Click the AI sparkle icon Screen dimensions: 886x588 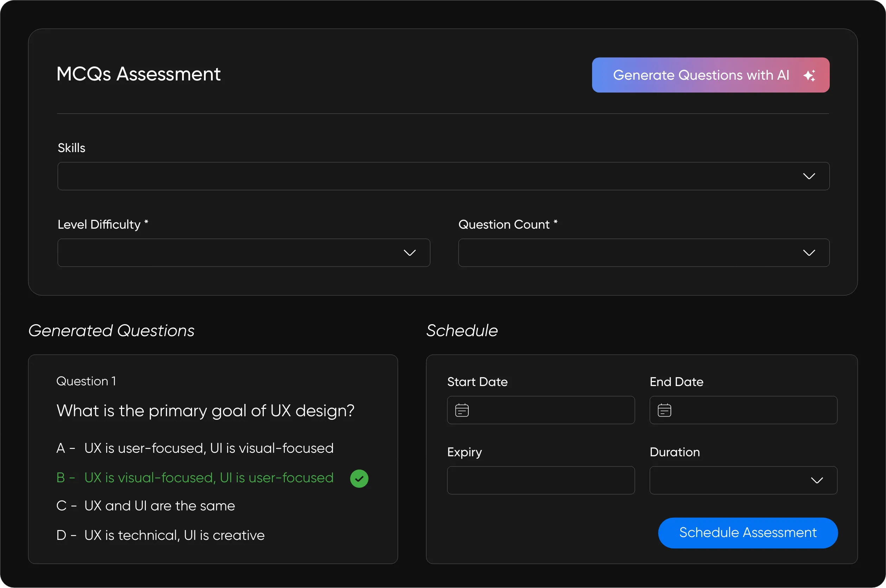(809, 76)
